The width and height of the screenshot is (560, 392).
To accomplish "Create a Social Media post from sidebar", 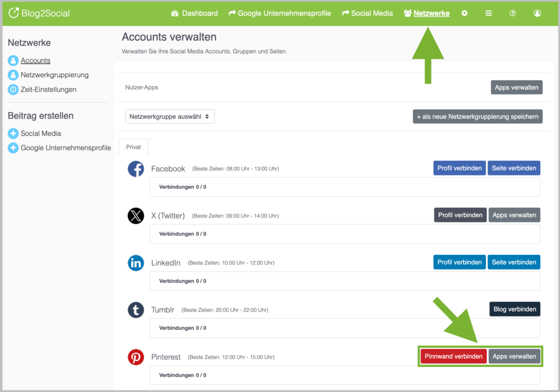I will click(x=40, y=133).
